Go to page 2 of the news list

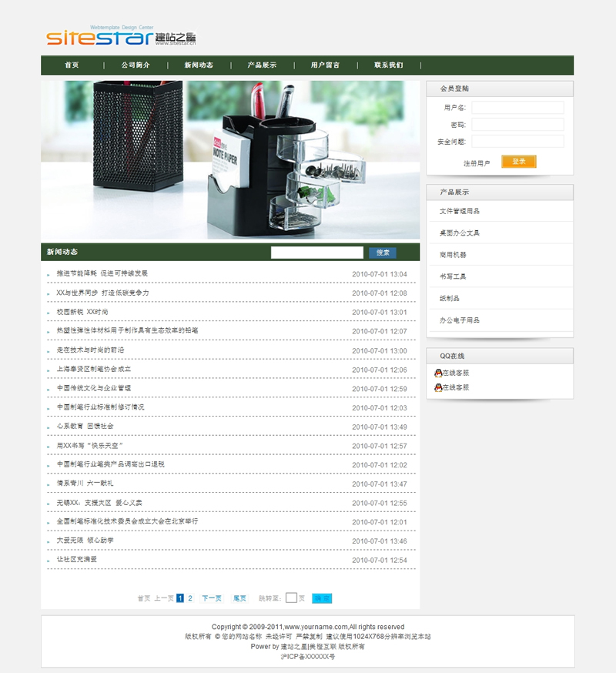click(x=190, y=598)
